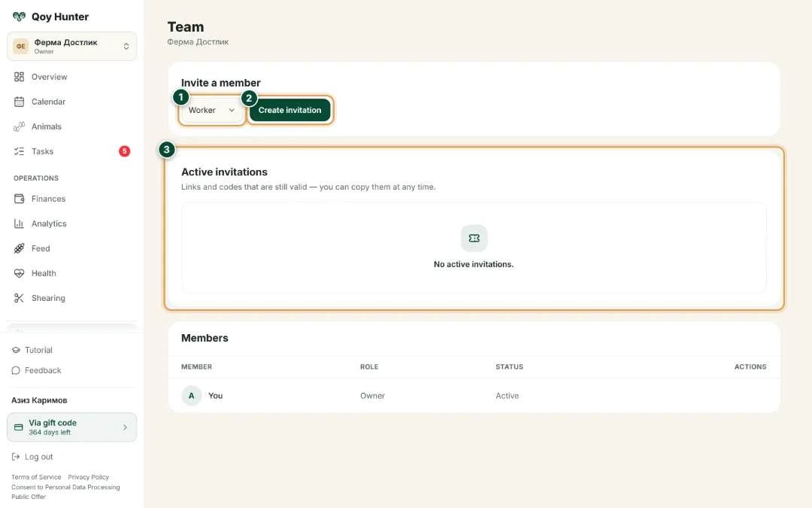This screenshot has width=812, height=508.
Task: Click the Invite a member heading
Action: point(220,83)
